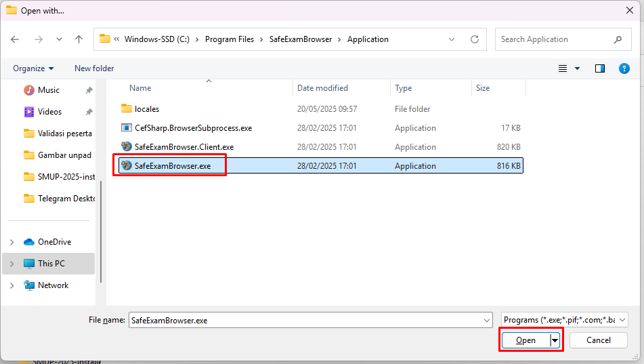Viewport: 644px width, 364px height.
Task: Select SafeExamBrowser.exe file
Action: tap(320, 166)
